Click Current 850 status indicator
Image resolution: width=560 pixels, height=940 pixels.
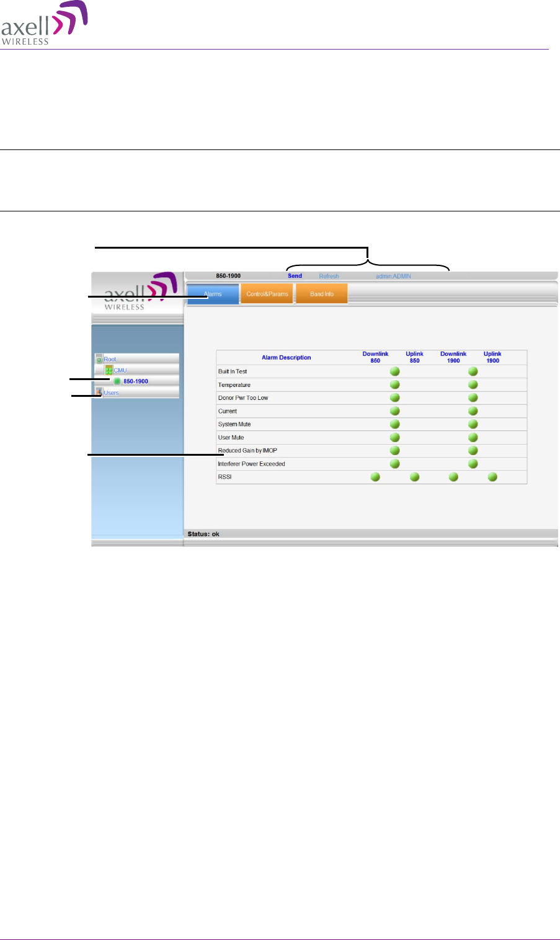point(394,411)
